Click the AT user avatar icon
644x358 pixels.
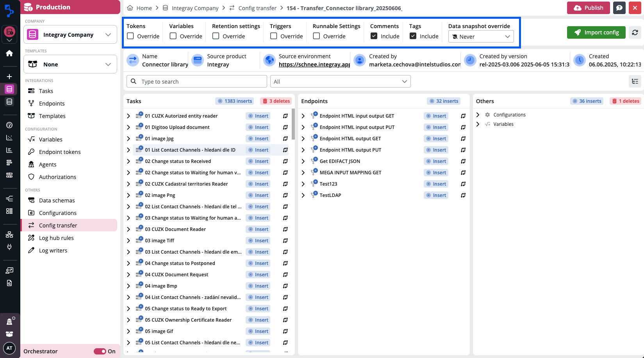(9, 348)
